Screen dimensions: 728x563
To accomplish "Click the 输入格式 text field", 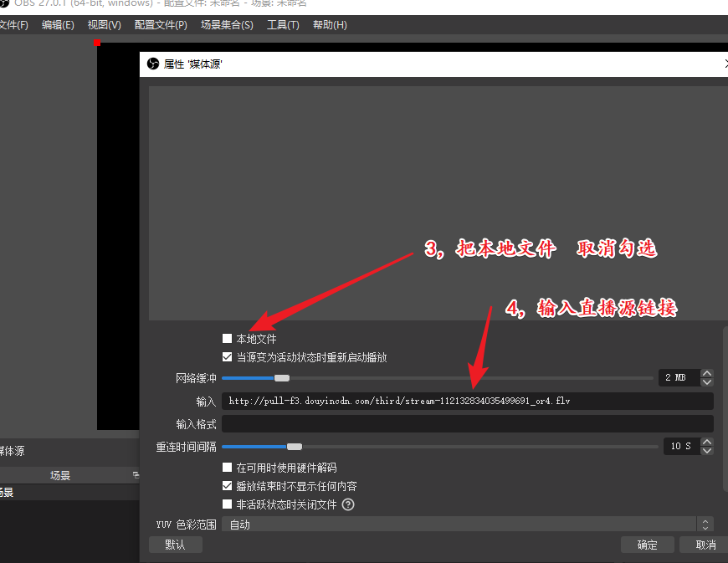I will (467, 424).
